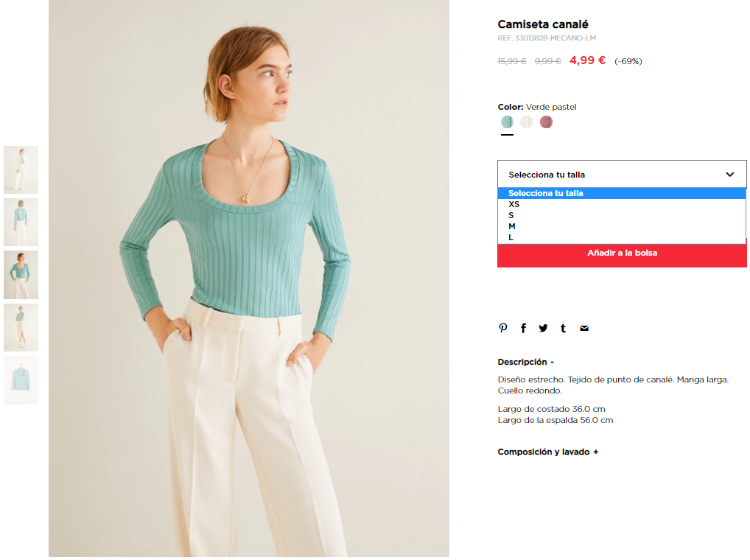750x560 pixels.
Task: Share product on Twitter
Action: point(543,328)
